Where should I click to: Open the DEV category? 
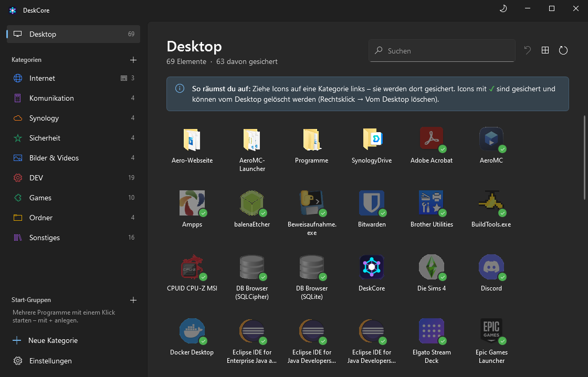coord(73,178)
